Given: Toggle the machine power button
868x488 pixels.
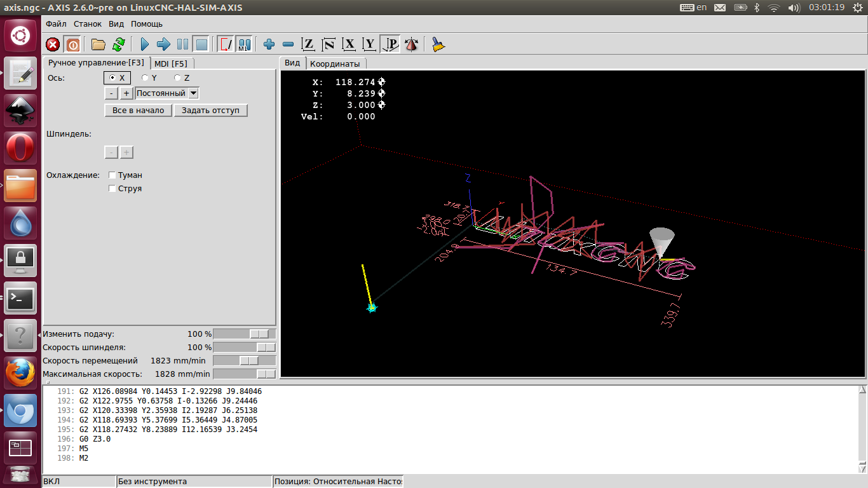Looking at the screenshot, I should pyautogui.click(x=73, y=44).
